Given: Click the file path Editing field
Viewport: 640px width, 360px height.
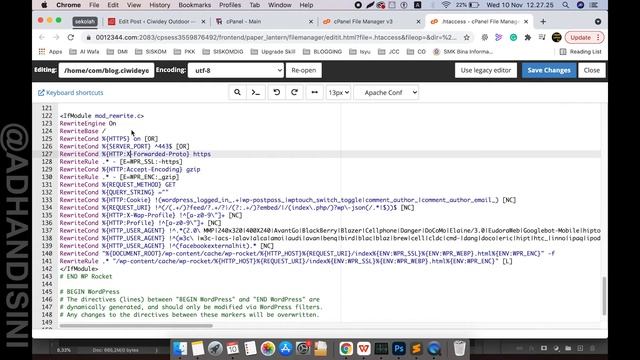Looking at the screenshot, I should pos(106,70).
